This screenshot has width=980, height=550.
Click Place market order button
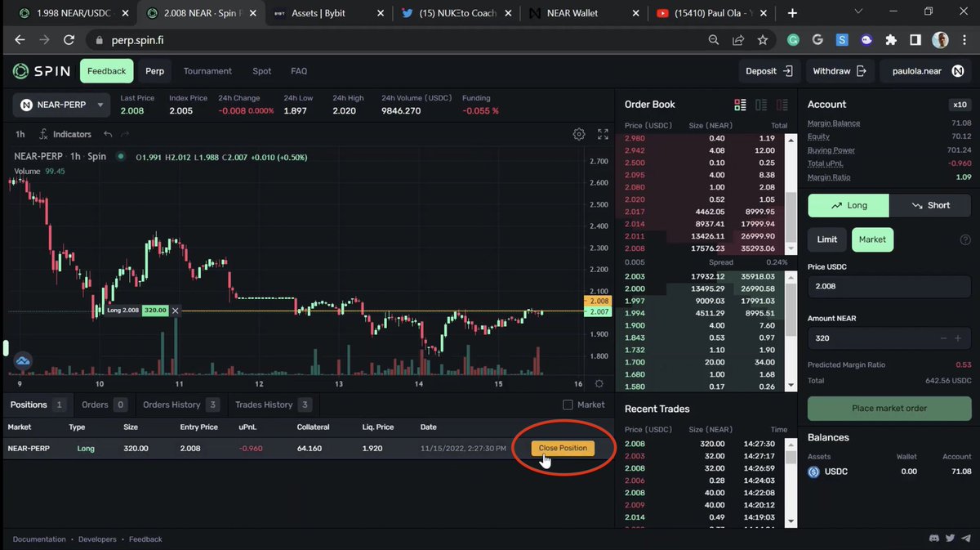click(x=889, y=408)
